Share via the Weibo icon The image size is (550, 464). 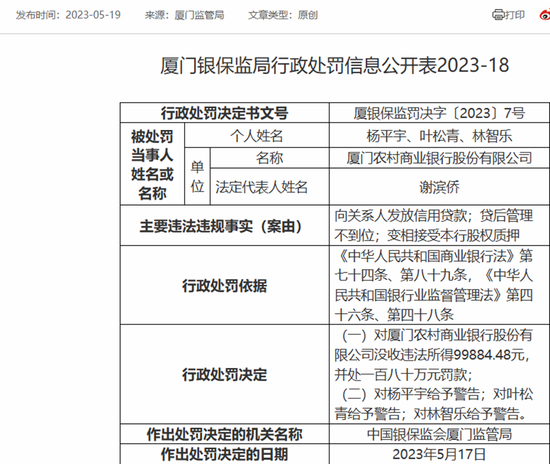[x=545, y=15]
